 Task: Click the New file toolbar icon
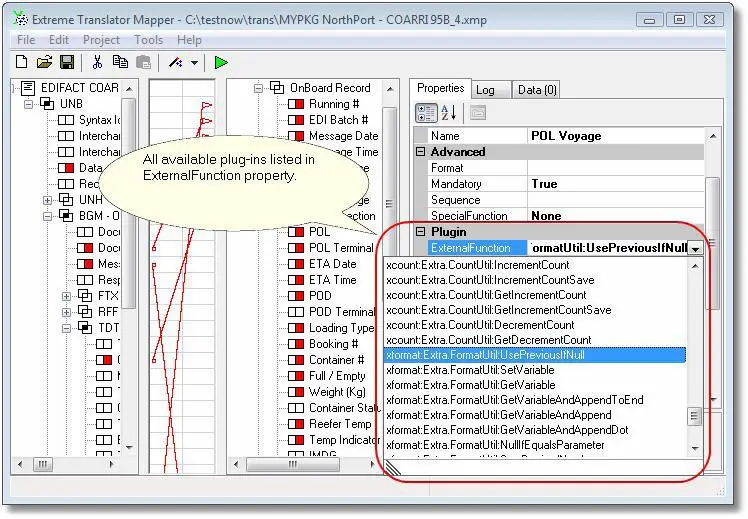coord(21,62)
